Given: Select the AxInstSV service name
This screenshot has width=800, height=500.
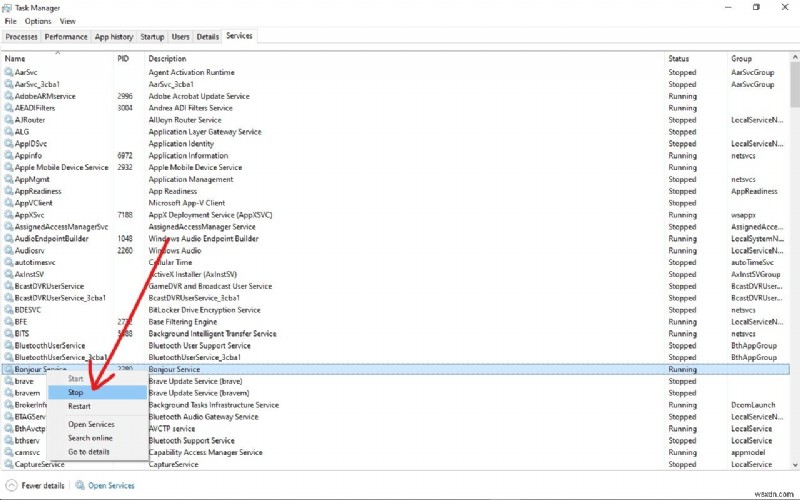Looking at the screenshot, I should tap(30, 274).
